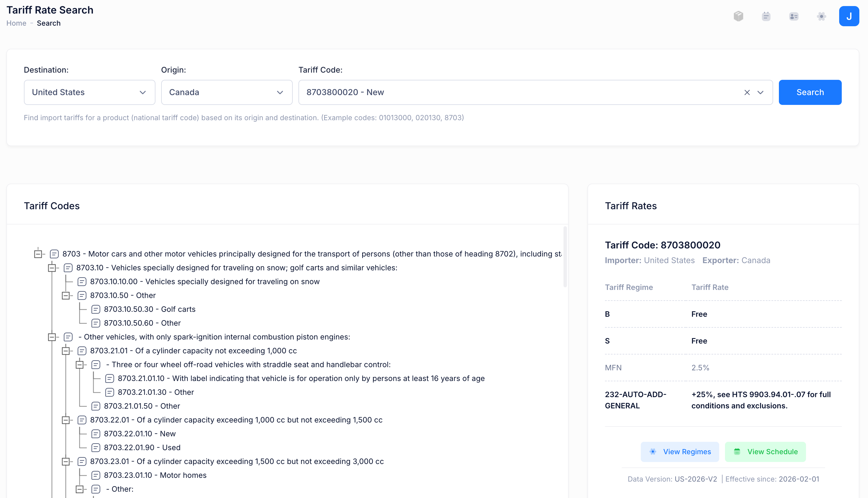Go to Home breadcrumb link
This screenshot has height=498, width=868.
16,23
